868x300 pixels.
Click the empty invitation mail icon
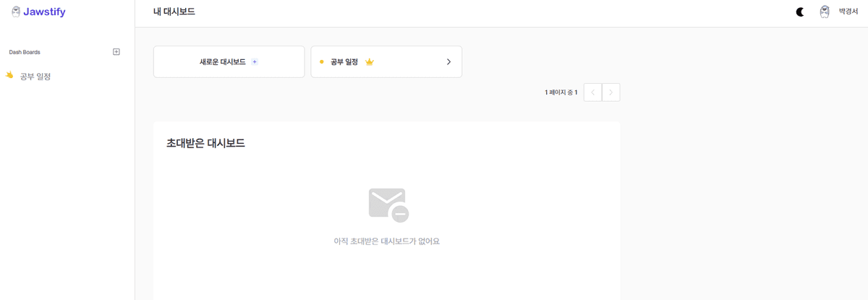(388, 205)
